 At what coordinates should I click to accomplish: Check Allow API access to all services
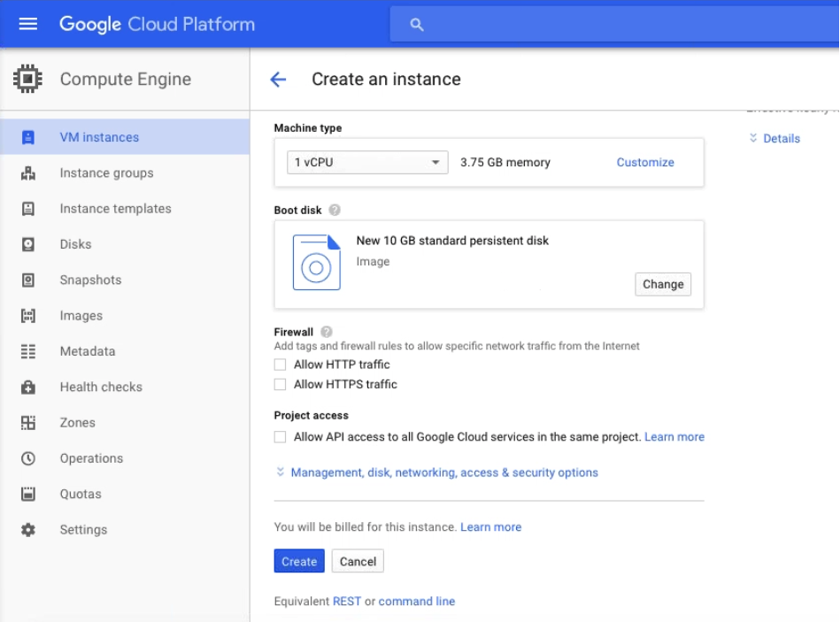point(280,437)
